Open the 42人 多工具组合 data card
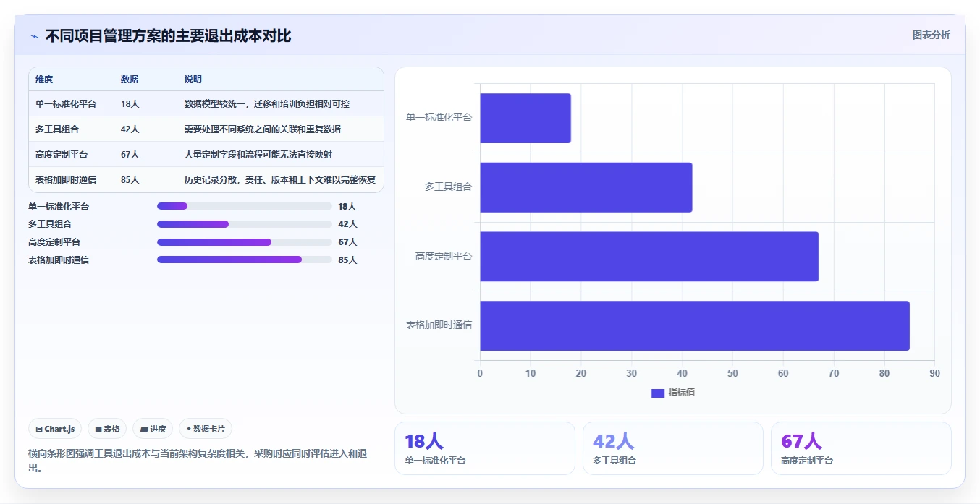This screenshot has width=980, height=504. [x=673, y=448]
